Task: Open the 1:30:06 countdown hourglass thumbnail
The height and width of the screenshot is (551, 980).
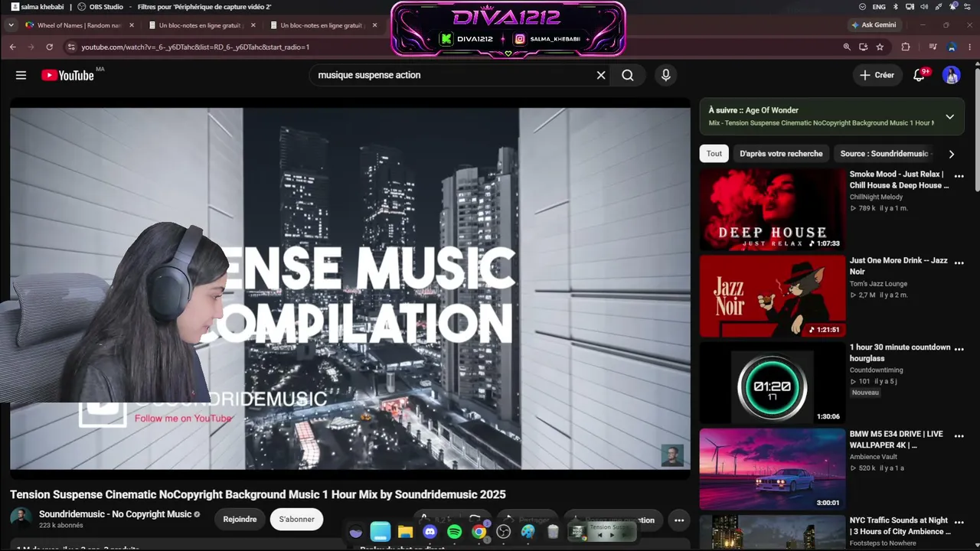Action: [773, 383]
